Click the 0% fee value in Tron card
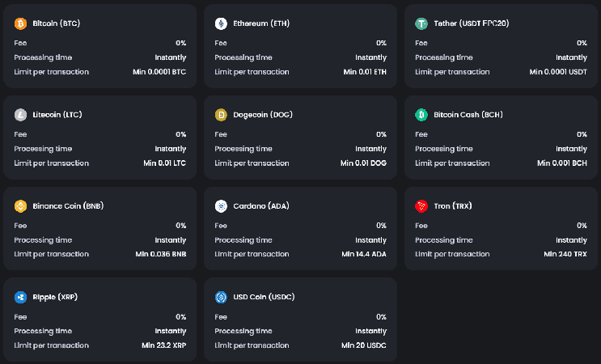The width and height of the screenshot is (601, 364). tap(582, 226)
